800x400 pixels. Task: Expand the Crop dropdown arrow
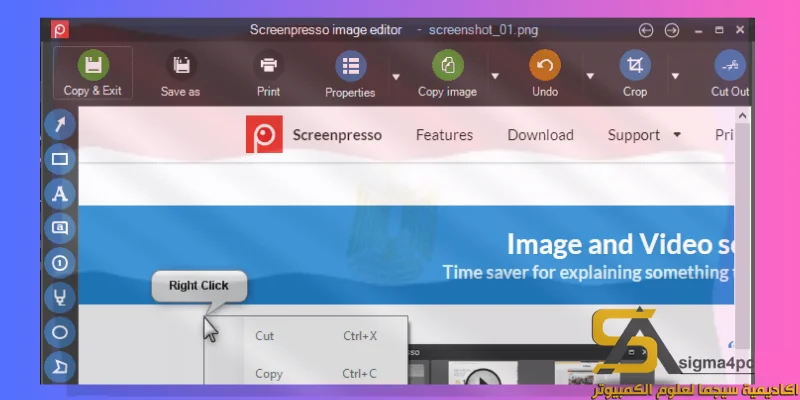coord(675,77)
